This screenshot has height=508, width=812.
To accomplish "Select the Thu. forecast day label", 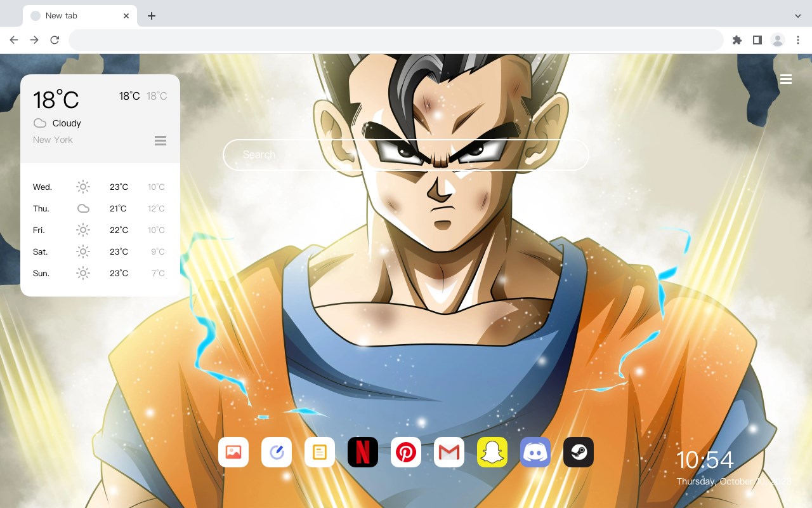I will pos(41,208).
